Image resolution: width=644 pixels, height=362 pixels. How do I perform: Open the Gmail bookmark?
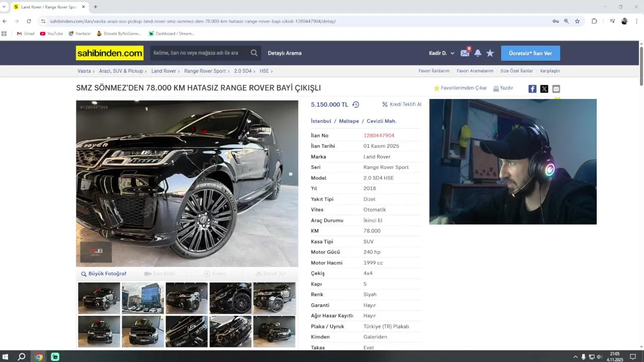(x=26, y=34)
